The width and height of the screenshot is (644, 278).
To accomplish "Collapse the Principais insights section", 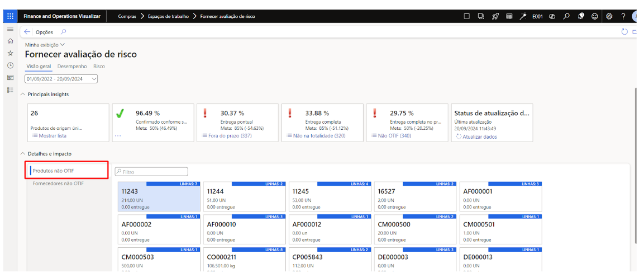I will 22,95.
